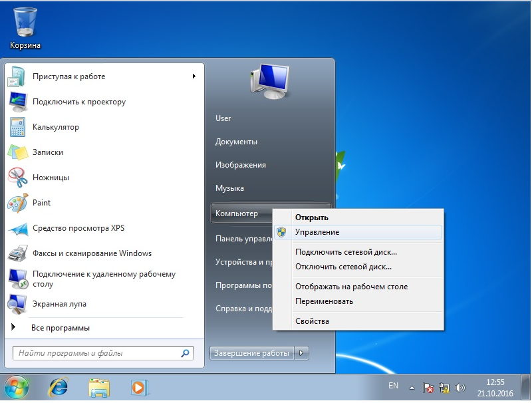Open the Remote Desktop Connection icon
Viewport: 532px width, 403px height.
tap(18, 279)
